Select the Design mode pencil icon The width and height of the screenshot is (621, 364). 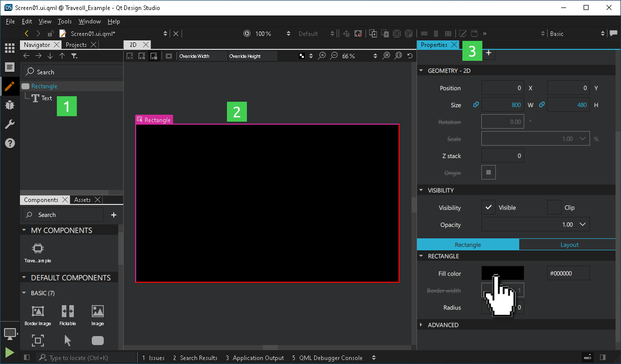tap(10, 86)
